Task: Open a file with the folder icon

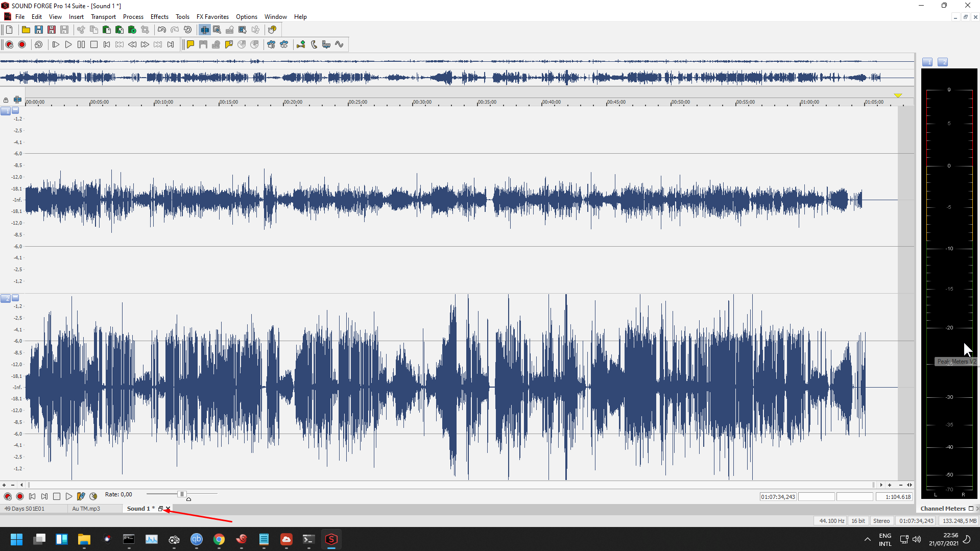Action: [x=26, y=30]
